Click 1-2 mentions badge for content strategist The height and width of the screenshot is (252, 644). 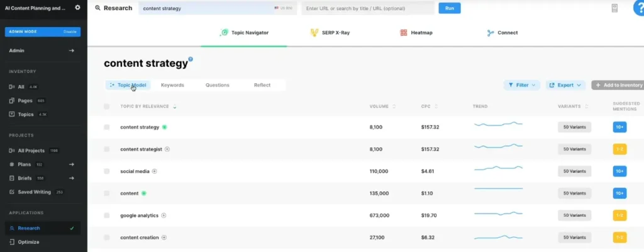tap(619, 149)
